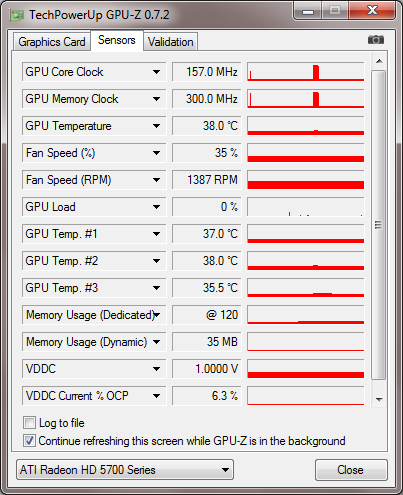Select the Sensors tab
Viewport: 403px width, 495px height.
(117, 40)
